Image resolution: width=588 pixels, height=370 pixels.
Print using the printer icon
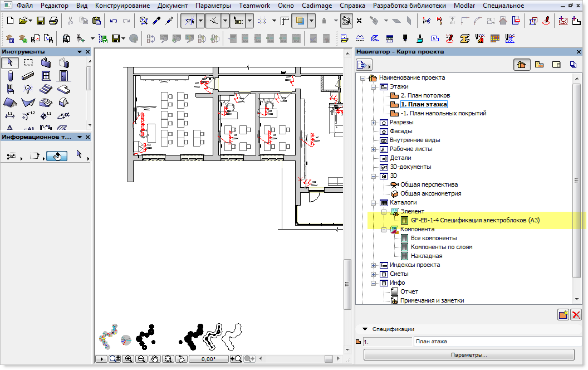[53, 21]
